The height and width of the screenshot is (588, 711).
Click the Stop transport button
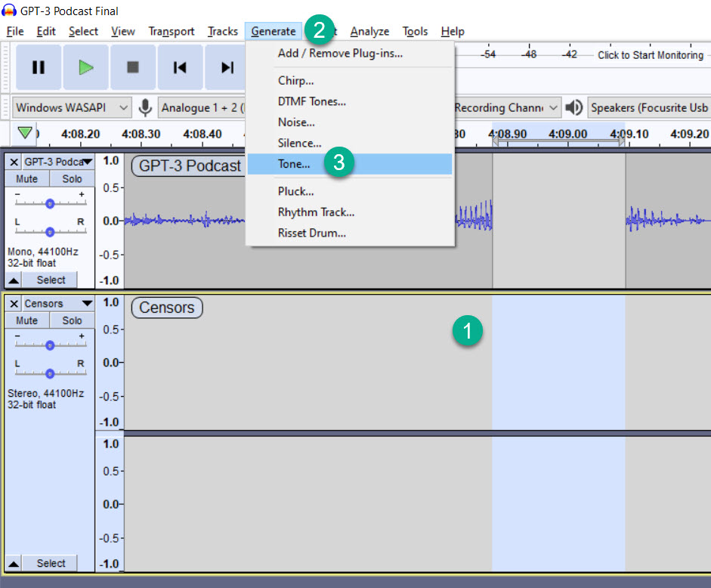[133, 67]
